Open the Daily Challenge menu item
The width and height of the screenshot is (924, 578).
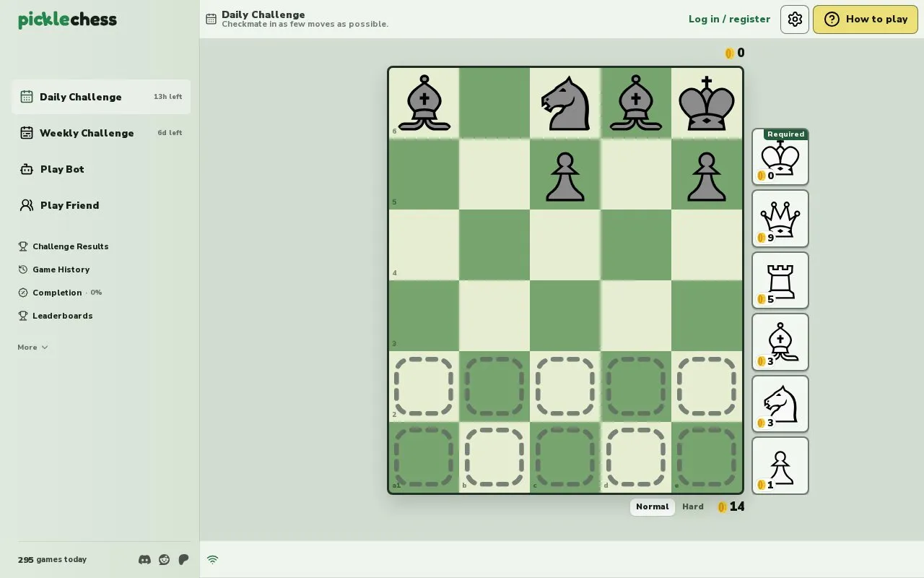[x=101, y=97]
